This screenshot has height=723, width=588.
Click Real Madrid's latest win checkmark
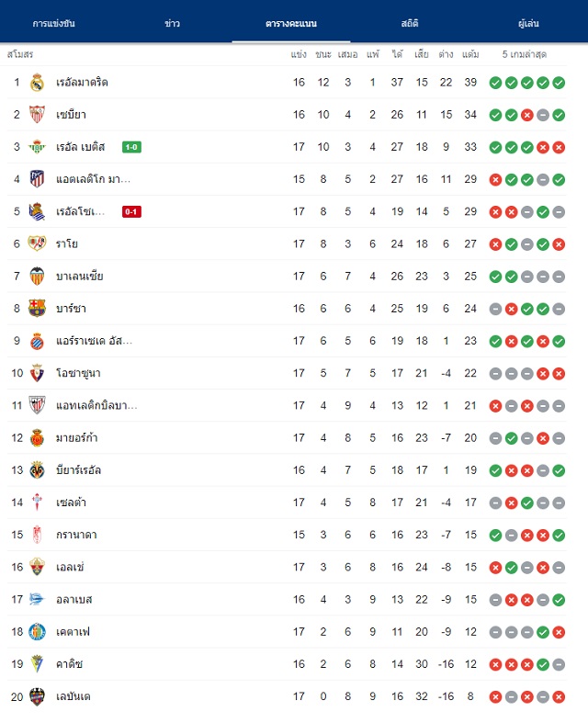tap(559, 83)
